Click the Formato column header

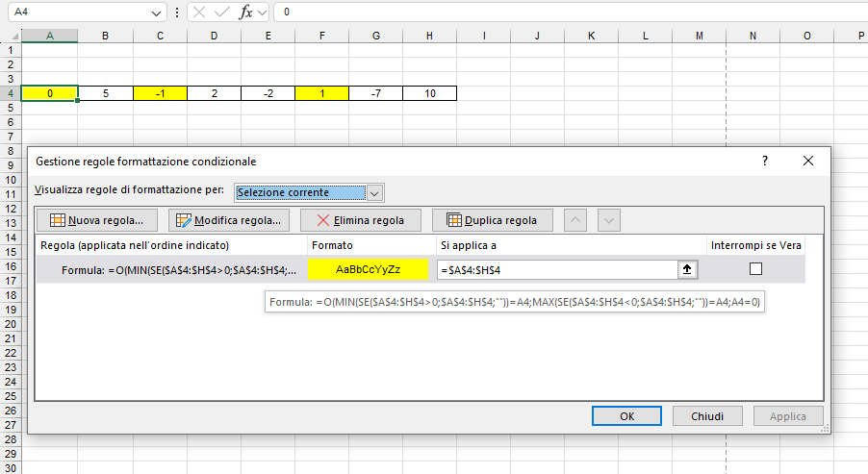click(371, 245)
